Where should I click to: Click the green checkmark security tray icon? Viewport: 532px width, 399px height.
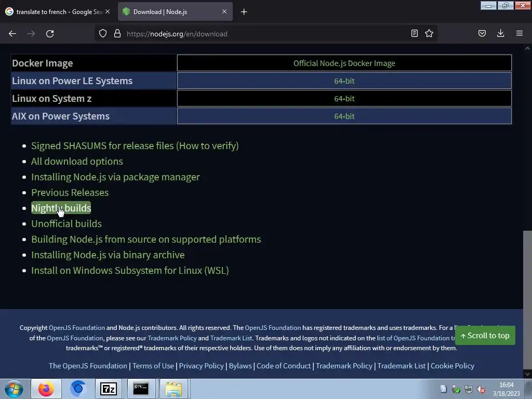click(x=456, y=390)
